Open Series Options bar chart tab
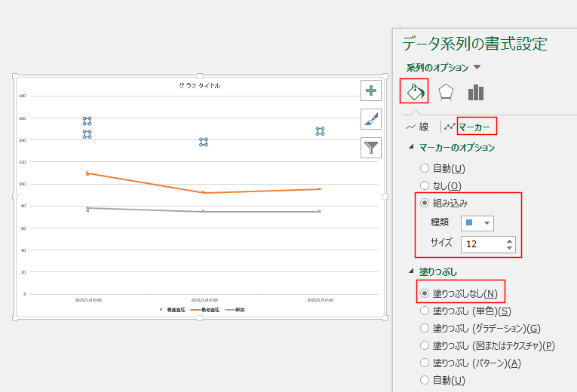 (475, 92)
